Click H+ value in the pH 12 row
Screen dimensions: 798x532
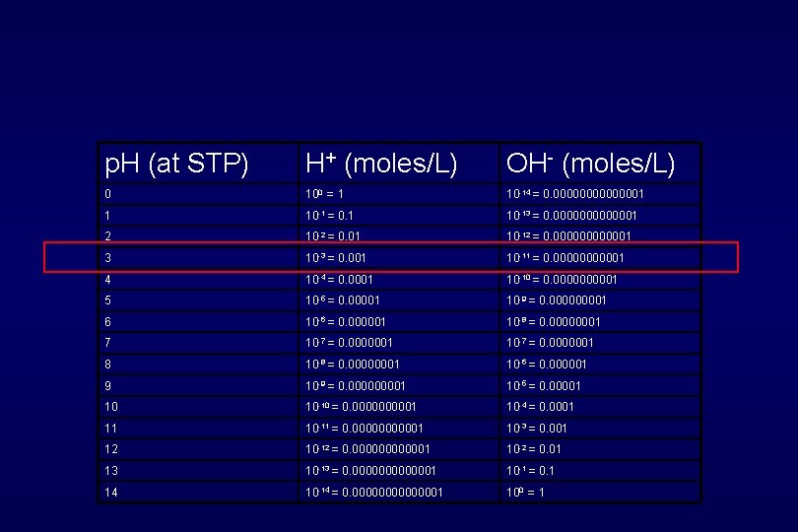367,449
